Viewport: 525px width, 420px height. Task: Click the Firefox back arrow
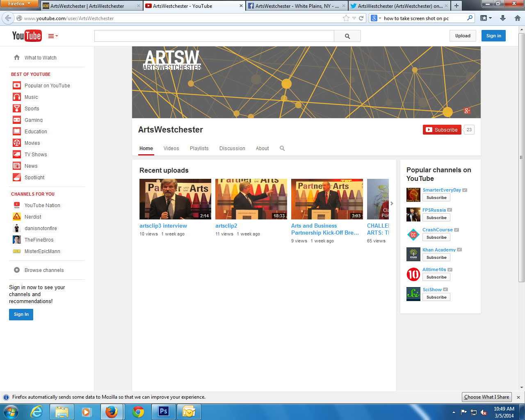[8, 18]
